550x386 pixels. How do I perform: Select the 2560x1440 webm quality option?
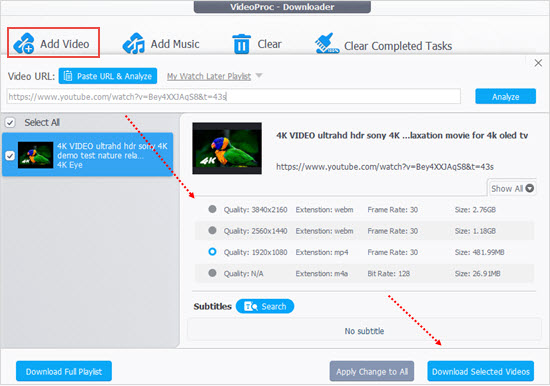click(212, 231)
